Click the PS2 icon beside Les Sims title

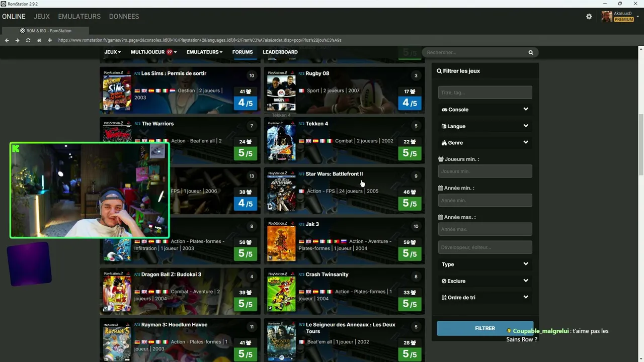137,73
